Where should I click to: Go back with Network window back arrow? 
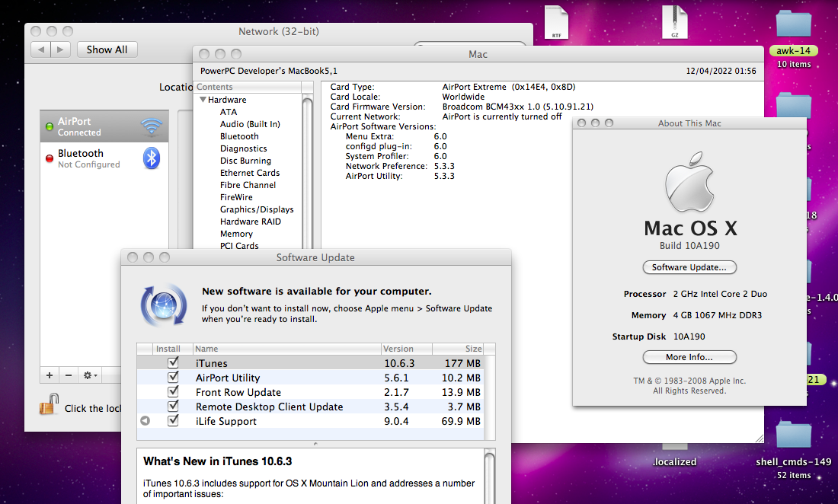(40, 49)
